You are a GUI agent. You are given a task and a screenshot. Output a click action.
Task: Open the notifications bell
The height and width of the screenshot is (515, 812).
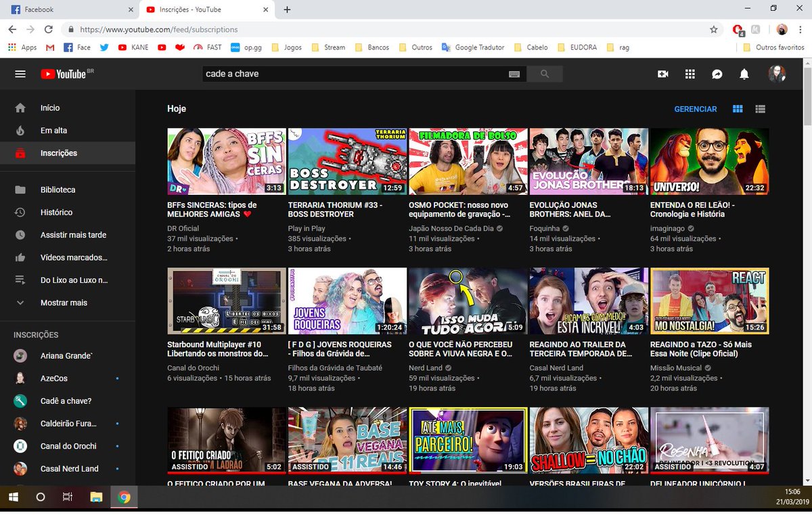[x=744, y=74]
